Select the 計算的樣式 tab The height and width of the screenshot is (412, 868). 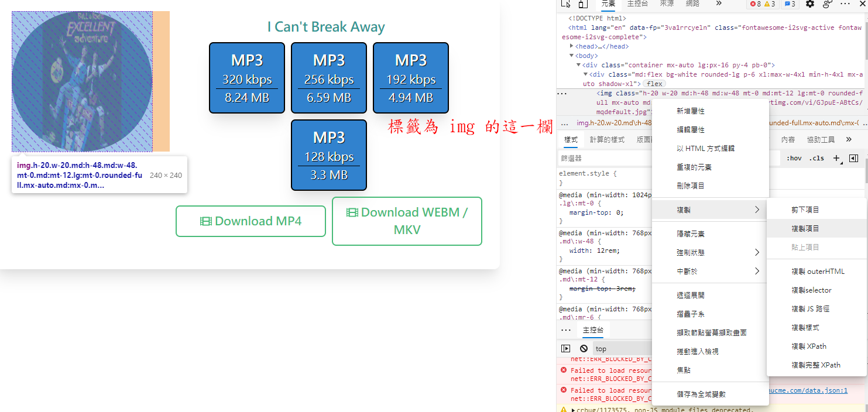pos(607,139)
